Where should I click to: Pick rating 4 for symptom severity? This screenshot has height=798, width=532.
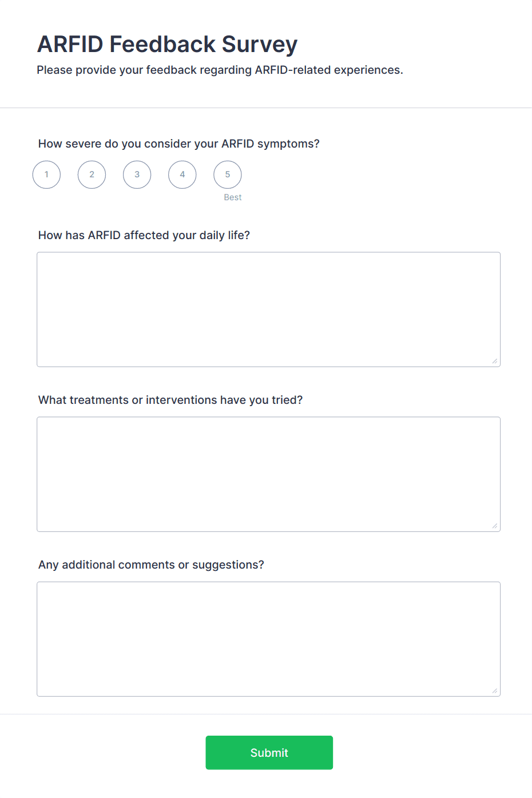pyautogui.click(x=182, y=174)
